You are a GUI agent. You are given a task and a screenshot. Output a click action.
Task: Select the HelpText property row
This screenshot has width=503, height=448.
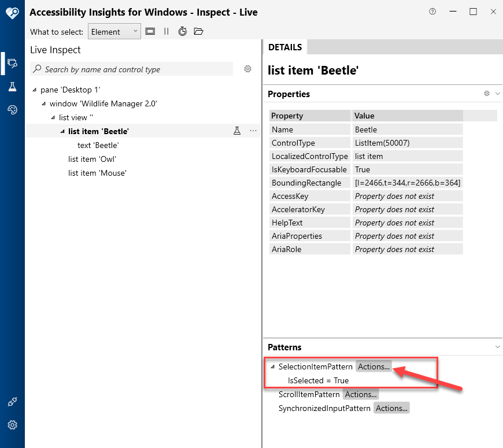tap(366, 223)
